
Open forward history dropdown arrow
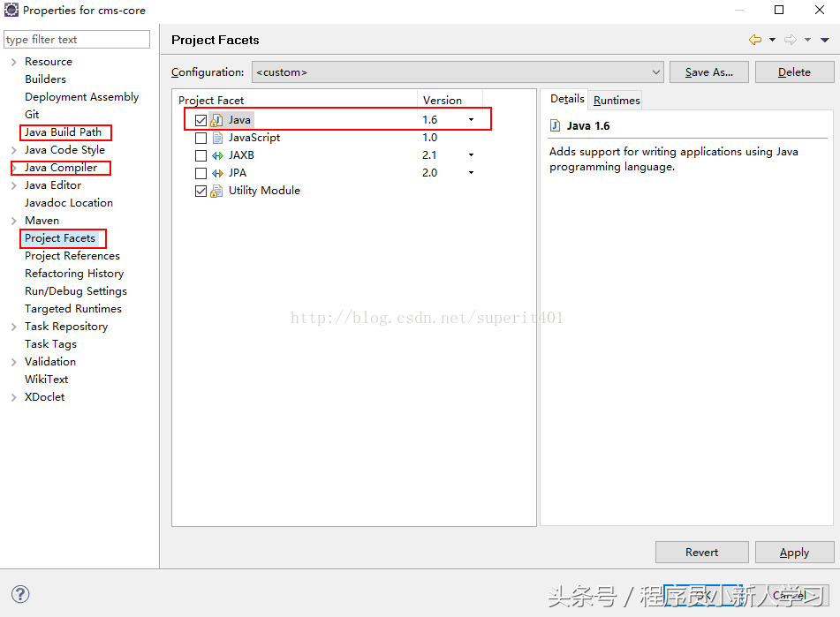tap(807, 40)
